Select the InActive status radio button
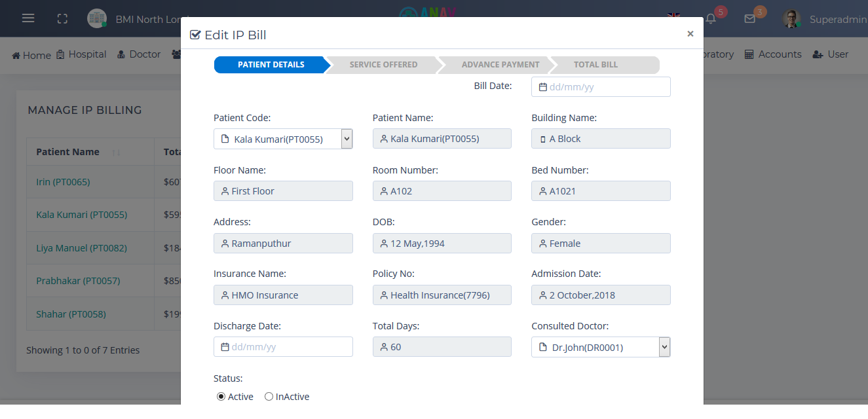 click(269, 397)
